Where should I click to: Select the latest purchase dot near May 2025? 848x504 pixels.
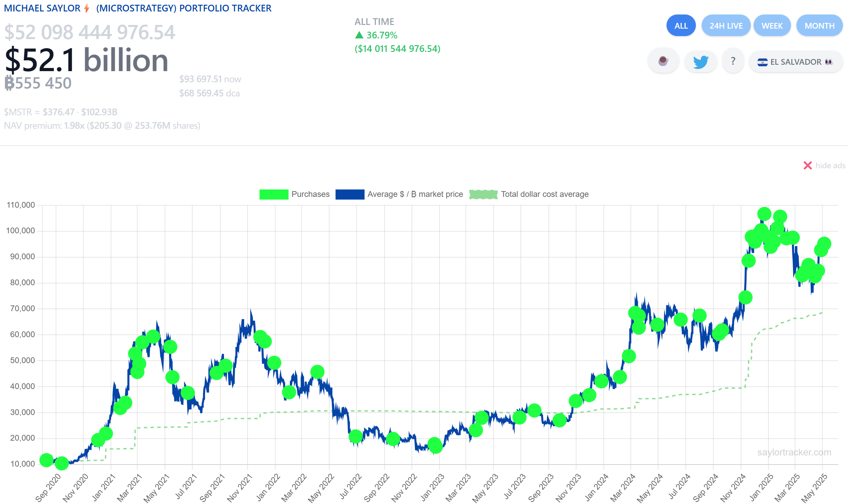[824, 243]
